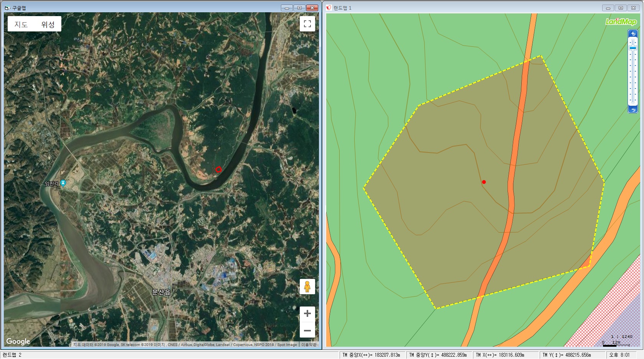Close the 구글맵 window
The height and width of the screenshot is (359, 644).
click(312, 8)
